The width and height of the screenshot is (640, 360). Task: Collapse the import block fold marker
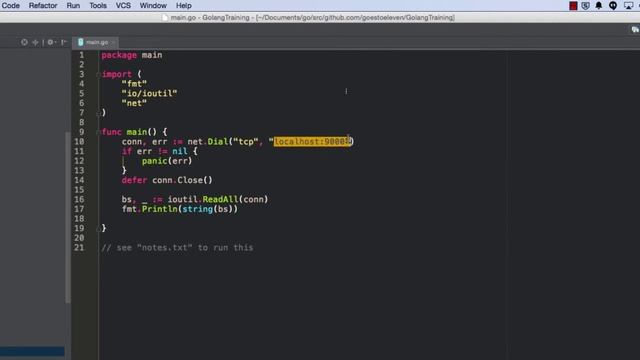click(x=98, y=74)
